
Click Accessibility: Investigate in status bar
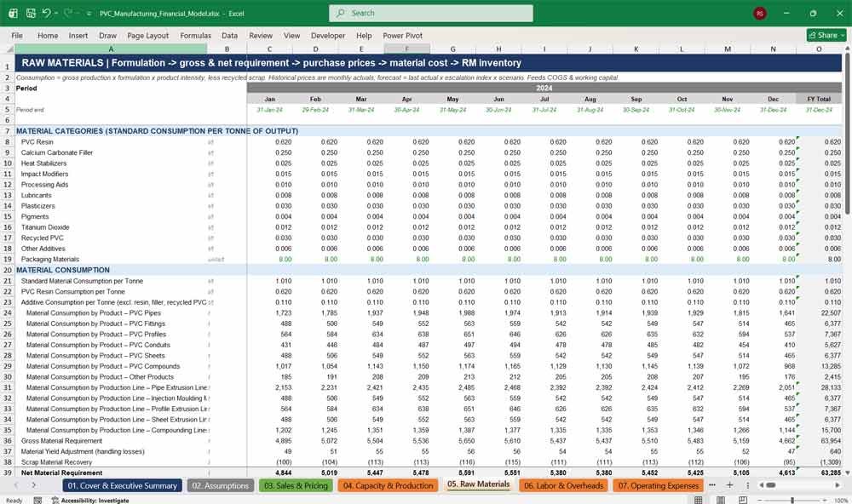[x=90, y=501]
